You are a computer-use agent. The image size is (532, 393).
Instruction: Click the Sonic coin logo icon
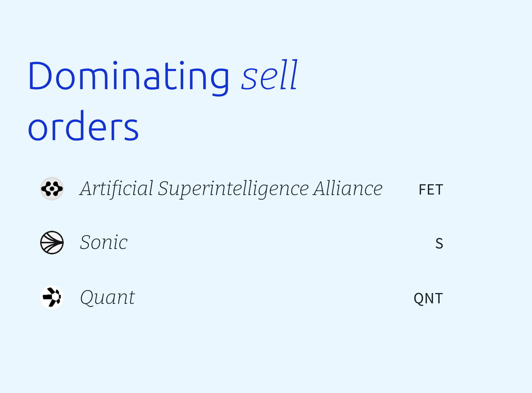tap(52, 242)
